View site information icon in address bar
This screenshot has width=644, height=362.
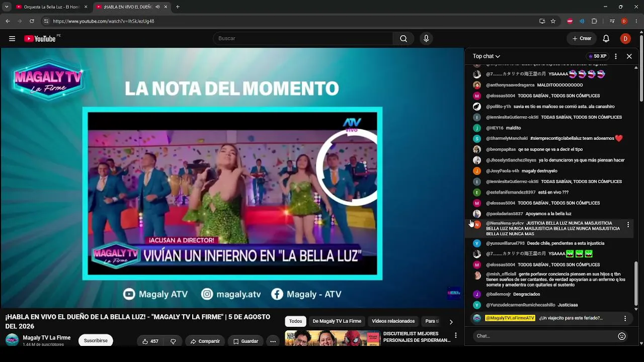coord(46,21)
